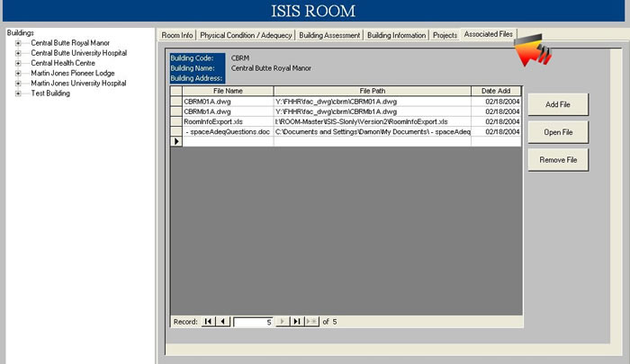Click file path cell of CBRM01A.dwg row

pos(372,102)
